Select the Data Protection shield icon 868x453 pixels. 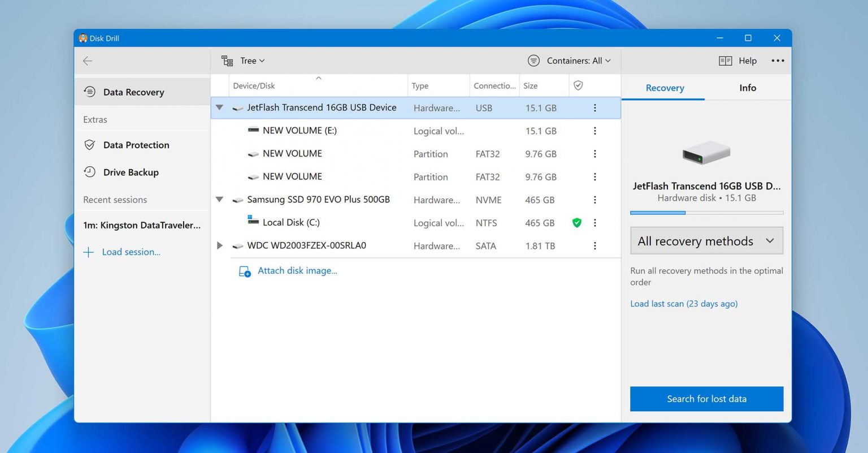tap(90, 145)
